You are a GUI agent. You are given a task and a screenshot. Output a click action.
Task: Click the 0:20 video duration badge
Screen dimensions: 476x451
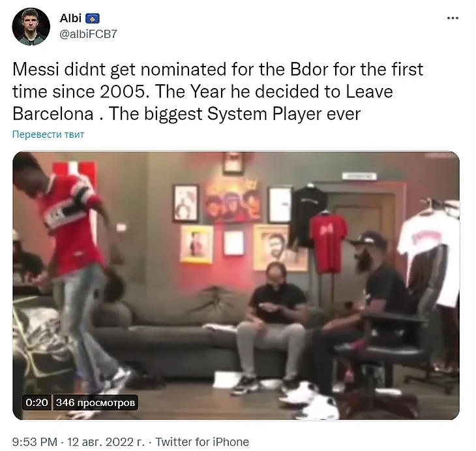click(x=37, y=403)
